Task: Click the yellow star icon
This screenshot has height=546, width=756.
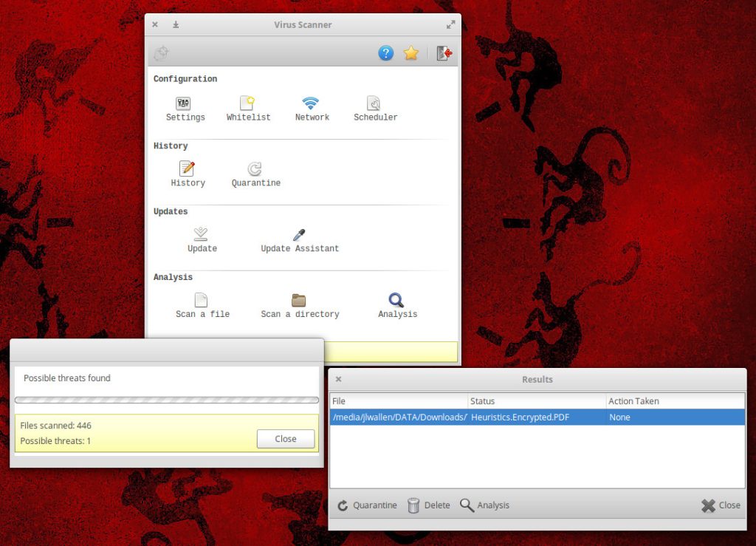Action: [x=411, y=53]
